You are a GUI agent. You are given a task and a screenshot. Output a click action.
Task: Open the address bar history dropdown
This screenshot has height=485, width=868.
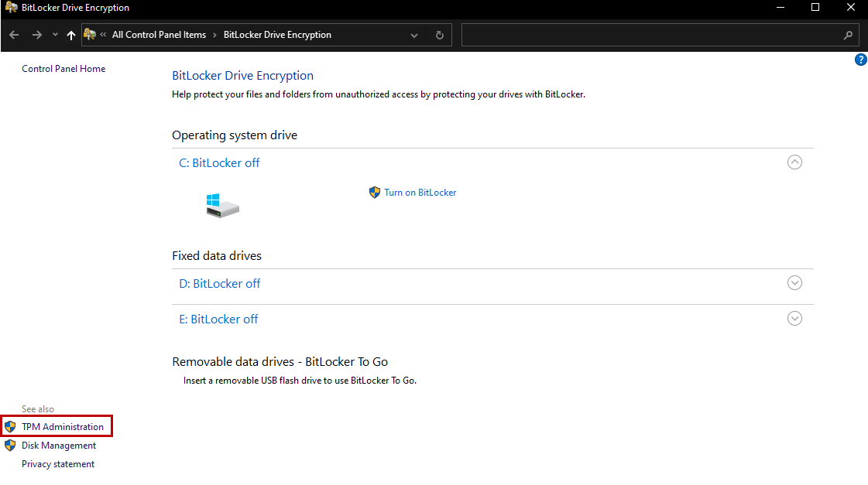[414, 35]
